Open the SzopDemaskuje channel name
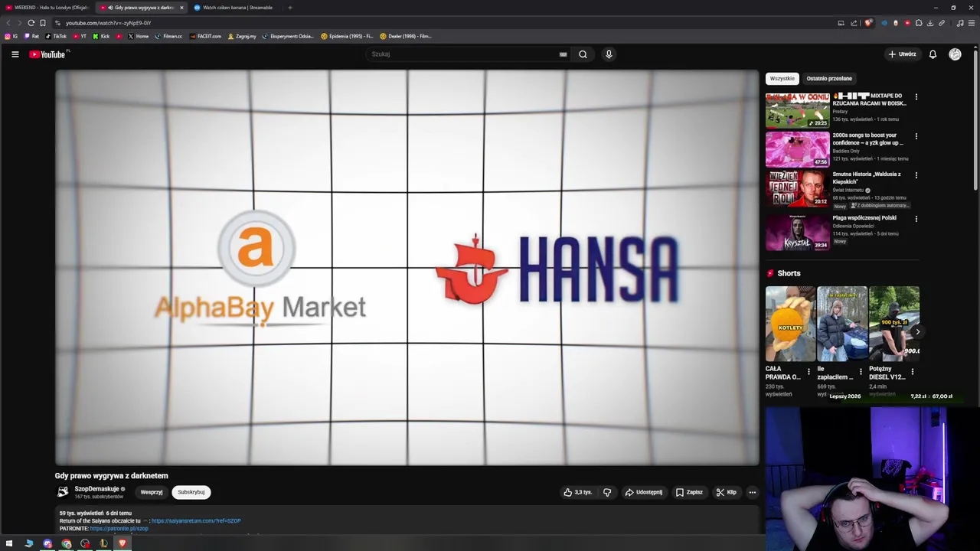This screenshot has width=980, height=551. (x=96, y=489)
